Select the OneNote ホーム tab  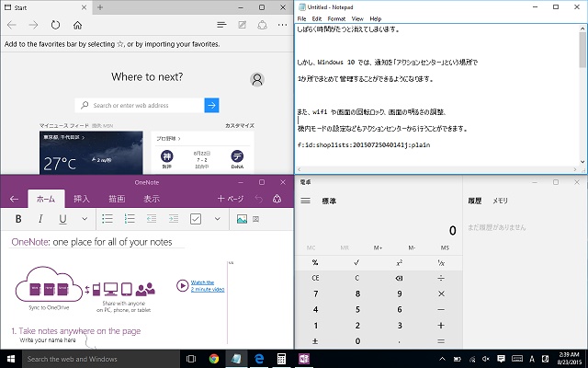pyautogui.click(x=46, y=199)
